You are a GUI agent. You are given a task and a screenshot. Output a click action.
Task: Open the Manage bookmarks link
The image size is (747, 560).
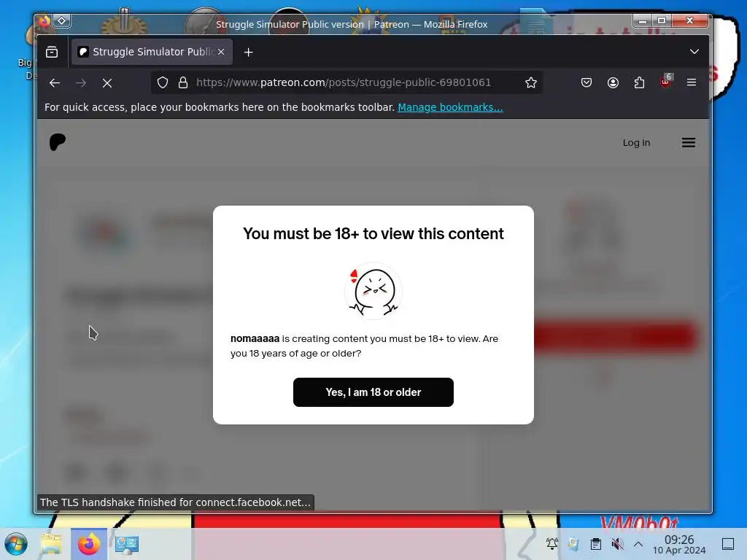450,107
